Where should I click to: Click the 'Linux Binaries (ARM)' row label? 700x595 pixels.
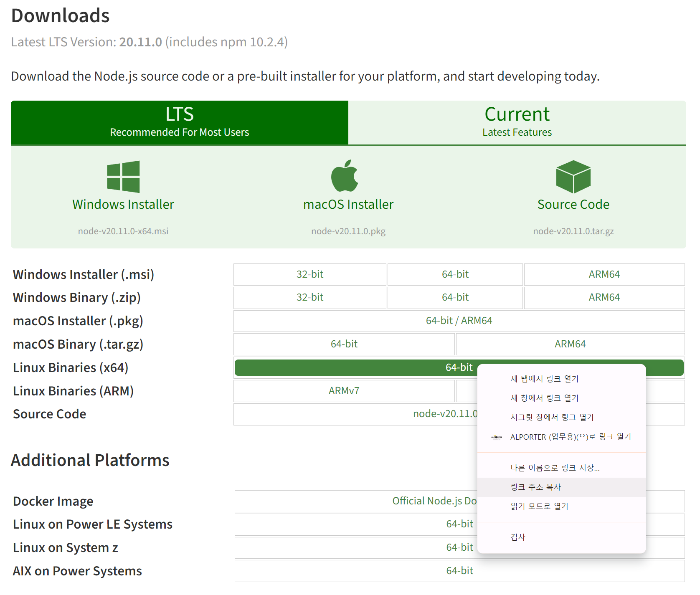coord(74,391)
